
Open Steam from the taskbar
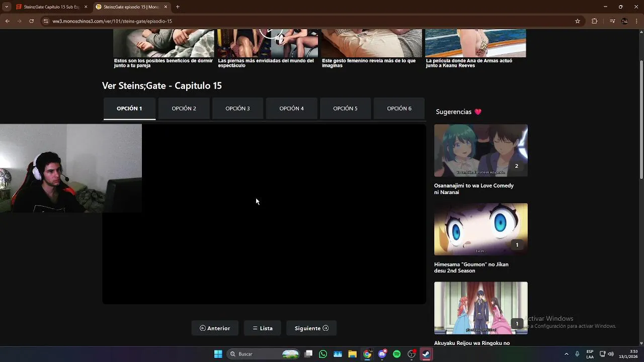coord(426,354)
